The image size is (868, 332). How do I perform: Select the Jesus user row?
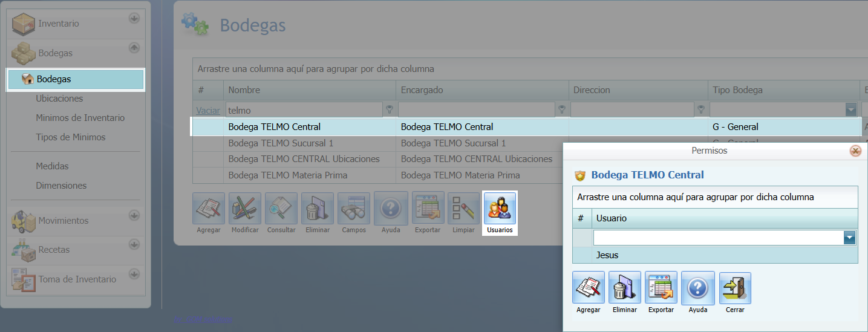[607, 255]
